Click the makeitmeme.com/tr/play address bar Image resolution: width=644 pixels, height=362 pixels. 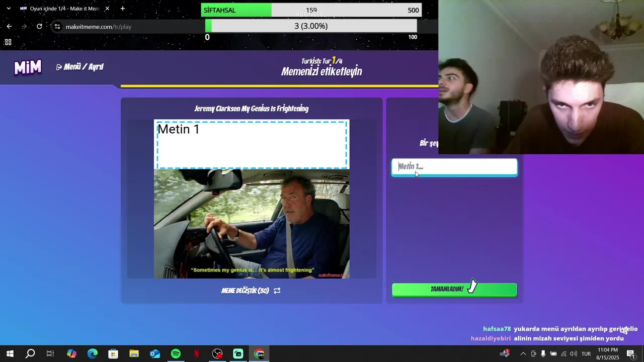(99, 27)
